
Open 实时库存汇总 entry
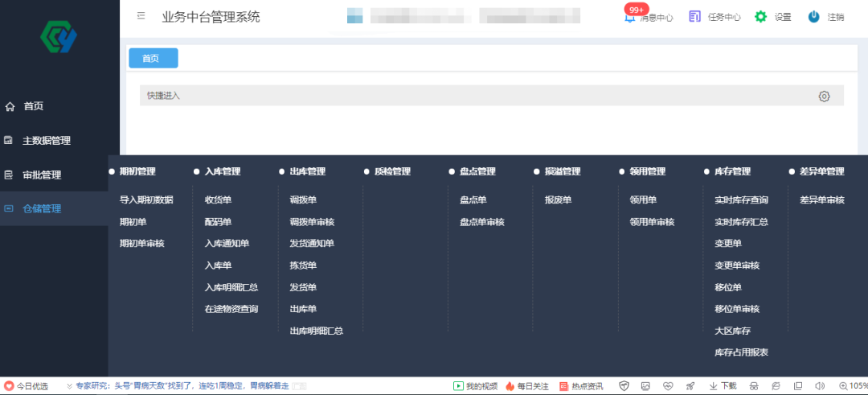[x=742, y=221]
